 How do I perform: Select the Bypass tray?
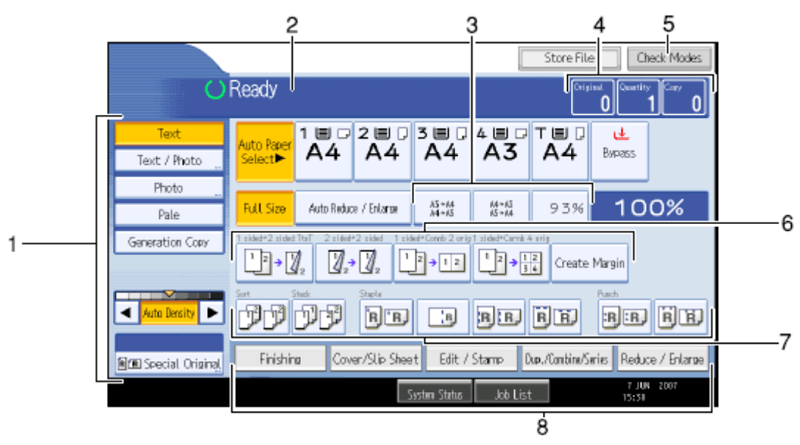619,151
